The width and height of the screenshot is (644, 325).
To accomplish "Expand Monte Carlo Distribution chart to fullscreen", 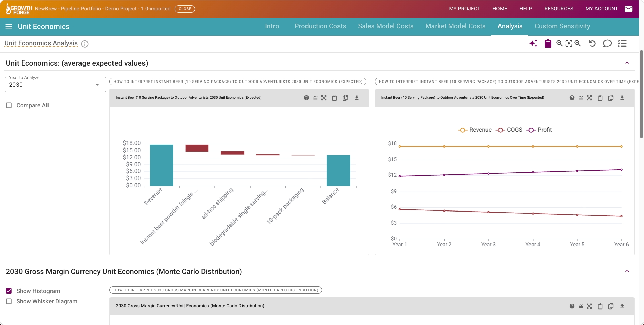I will coord(589,306).
